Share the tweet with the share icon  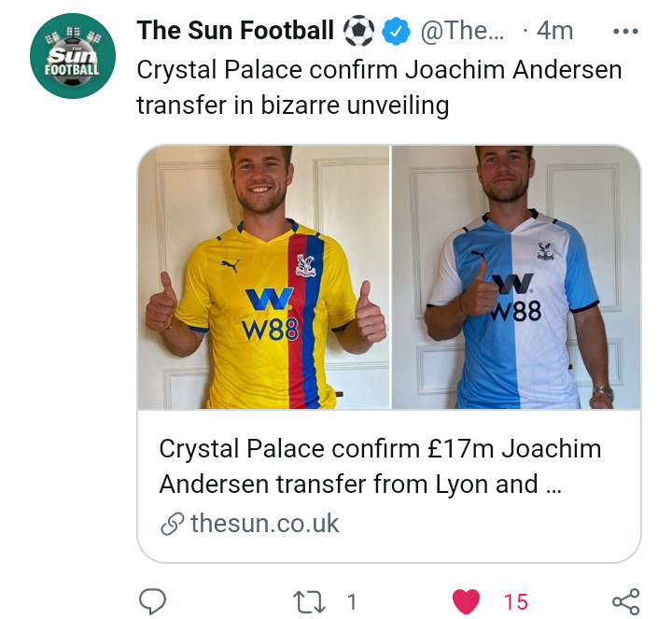[x=626, y=601]
